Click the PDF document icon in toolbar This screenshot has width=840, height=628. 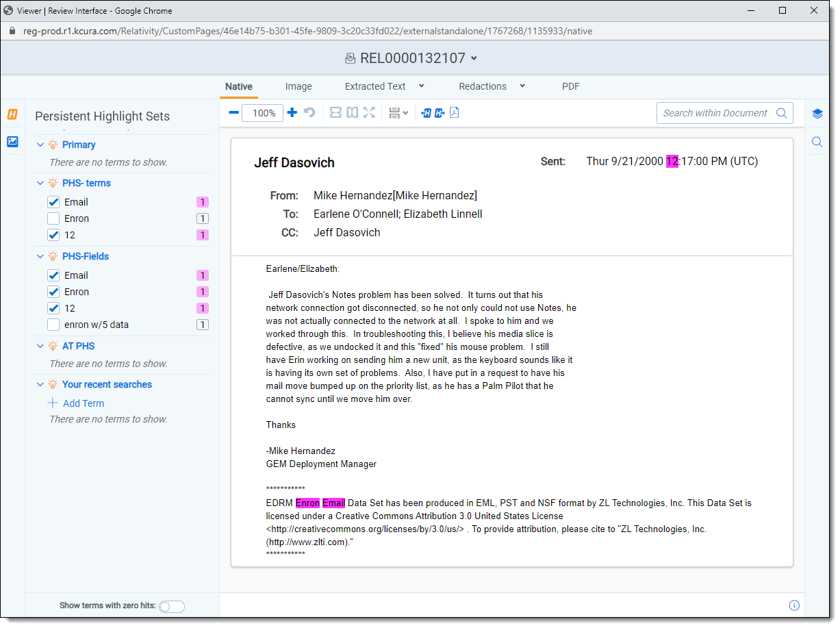click(455, 113)
